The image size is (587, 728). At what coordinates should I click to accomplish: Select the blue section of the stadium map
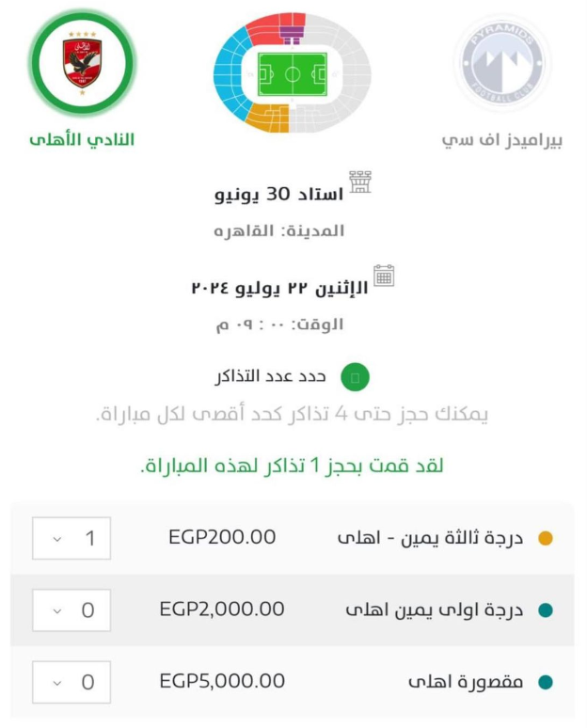[230, 72]
